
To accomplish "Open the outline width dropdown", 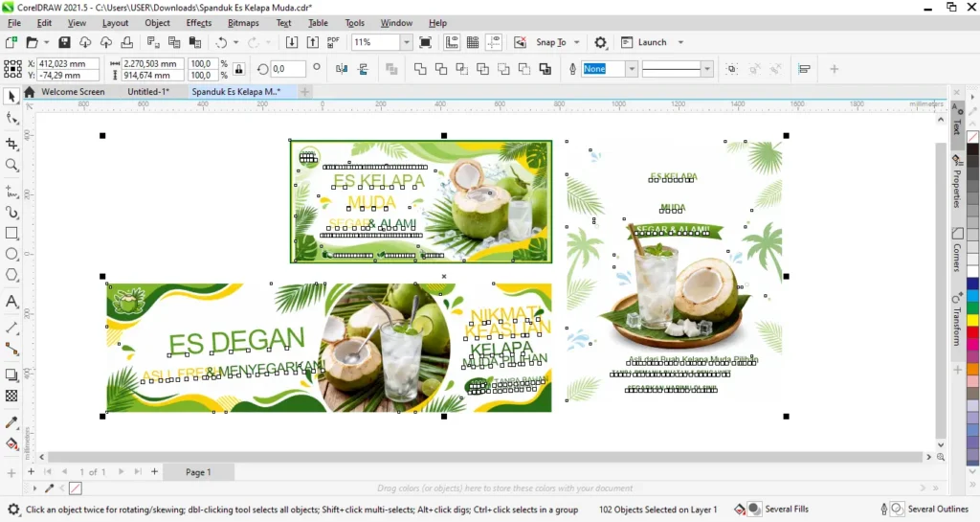I will (632, 69).
